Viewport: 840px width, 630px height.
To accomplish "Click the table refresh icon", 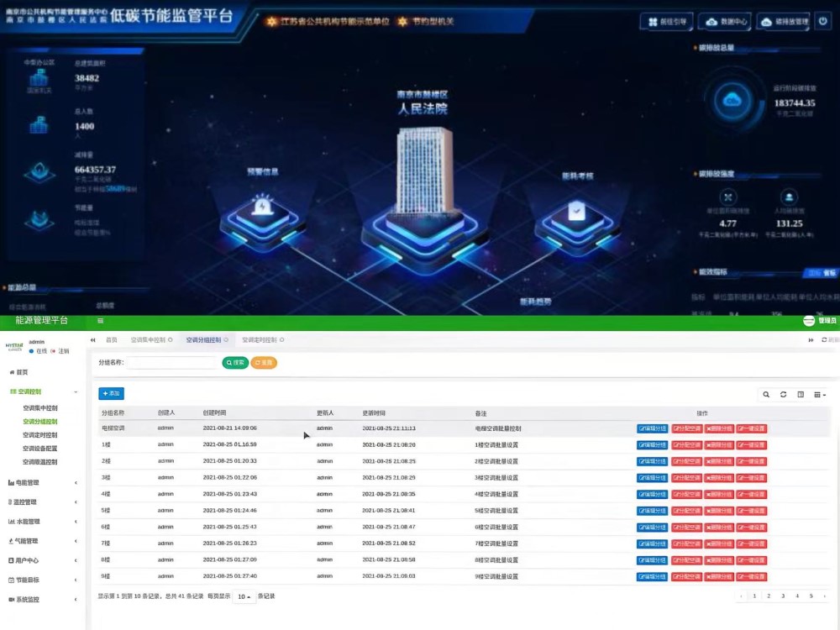I will [783, 394].
